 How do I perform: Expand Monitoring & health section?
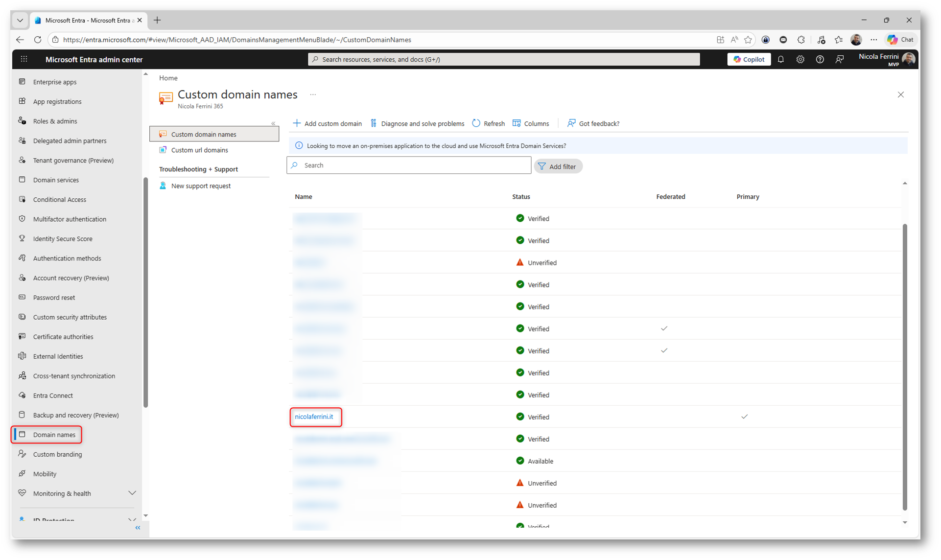coord(132,493)
